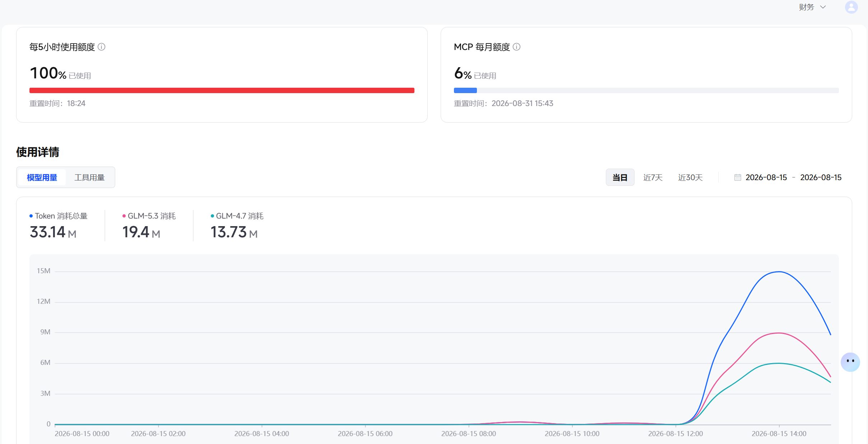Toggle the Token 消耗总量 legend series

59,216
